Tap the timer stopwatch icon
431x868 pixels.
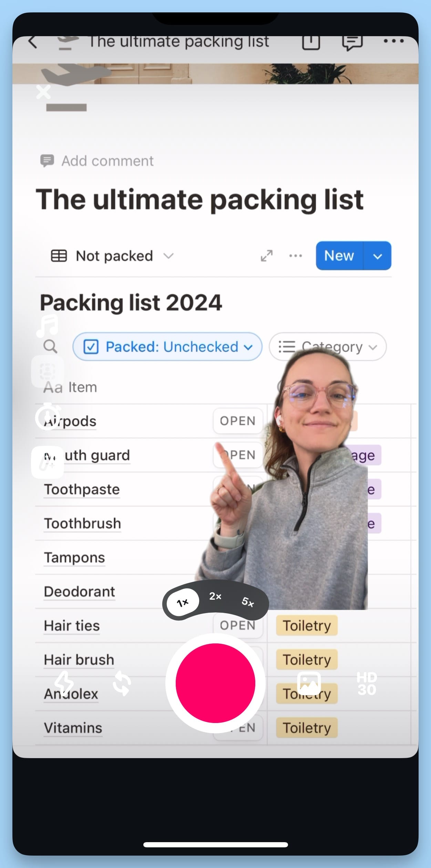(x=48, y=416)
